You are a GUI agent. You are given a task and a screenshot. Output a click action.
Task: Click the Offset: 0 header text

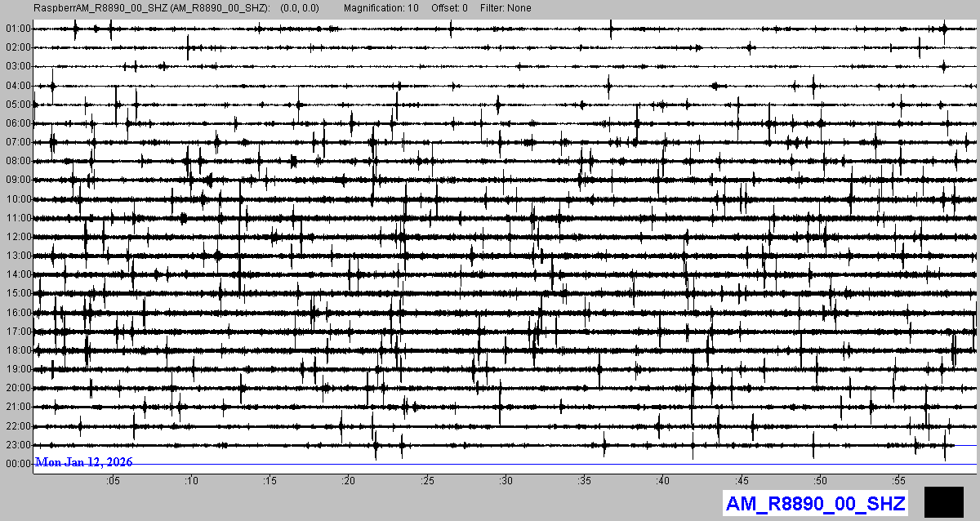449,8
